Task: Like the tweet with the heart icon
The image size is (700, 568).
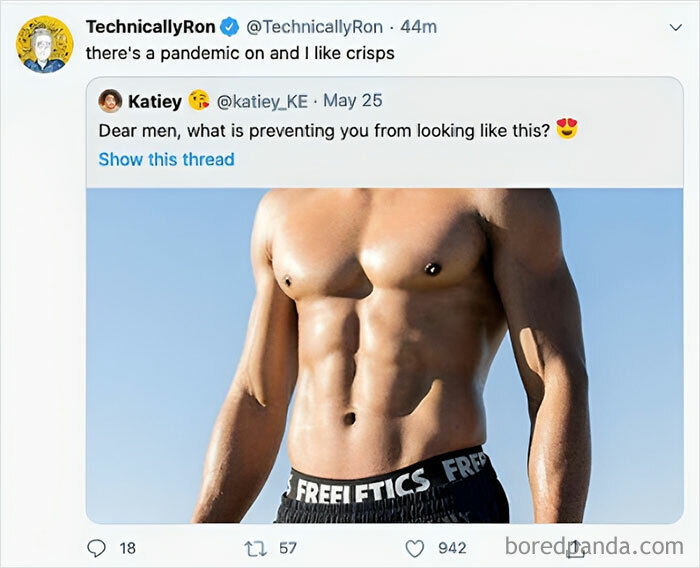Action: point(415,548)
